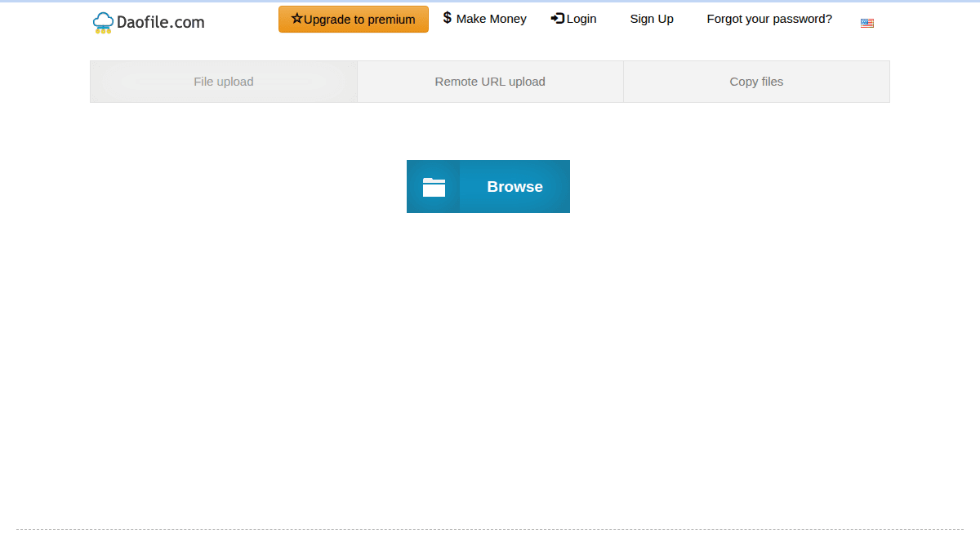Viewport: 980px width, 551px height.
Task: Open the Copy files tab
Action: point(756,81)
